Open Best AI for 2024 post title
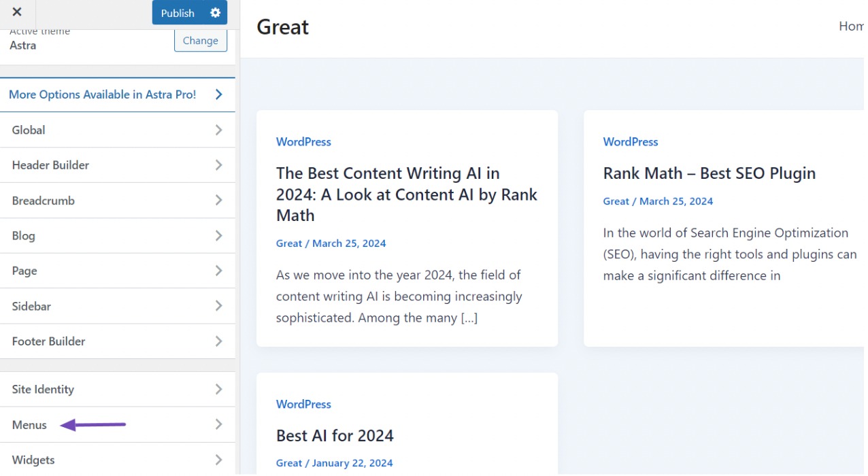Viewport: 868px width, 476px height. pos(335,436)
